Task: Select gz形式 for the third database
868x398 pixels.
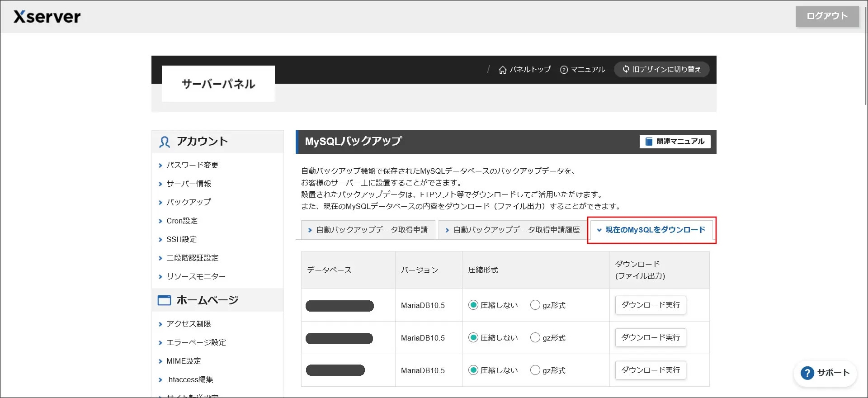Action: point(535,370)
